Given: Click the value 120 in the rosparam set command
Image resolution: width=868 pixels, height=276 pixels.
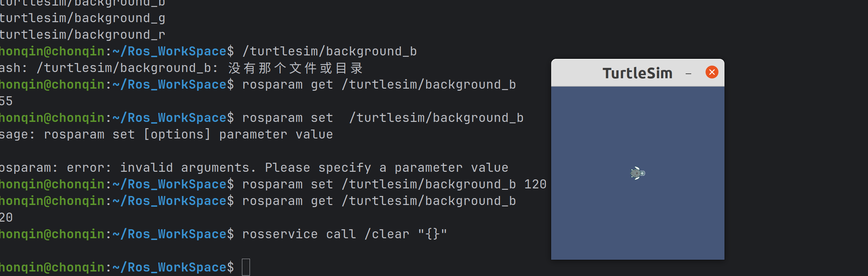Looking at the screenshot, I should tap(535, 184).
